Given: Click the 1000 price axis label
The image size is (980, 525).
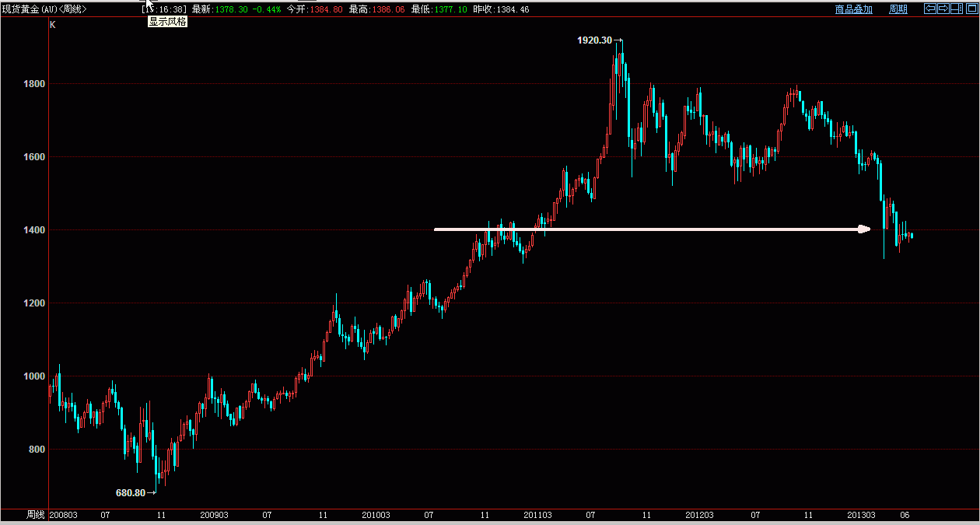Looking at the screenshot, I should pyautogui.click(x=34, y=376).
